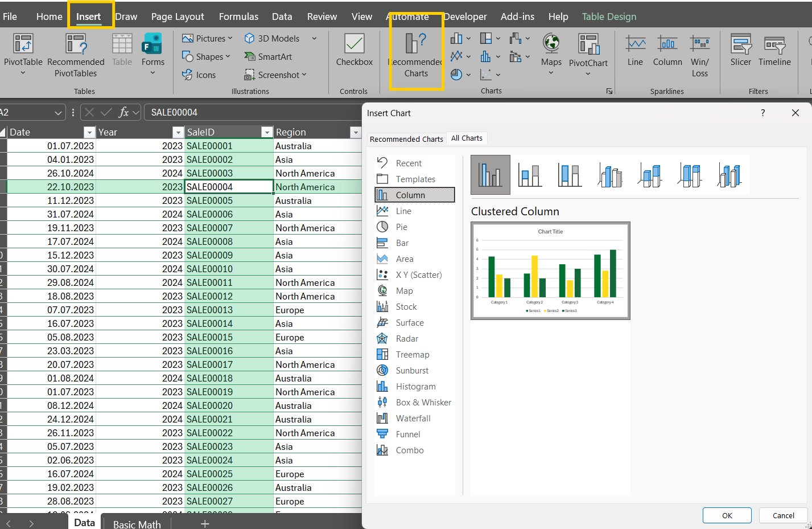The height and width of the screenshot is (529, 812).
Task: Insert a Win/Loss sparkline
Action: pyautogui.click(x=699, y=55)
